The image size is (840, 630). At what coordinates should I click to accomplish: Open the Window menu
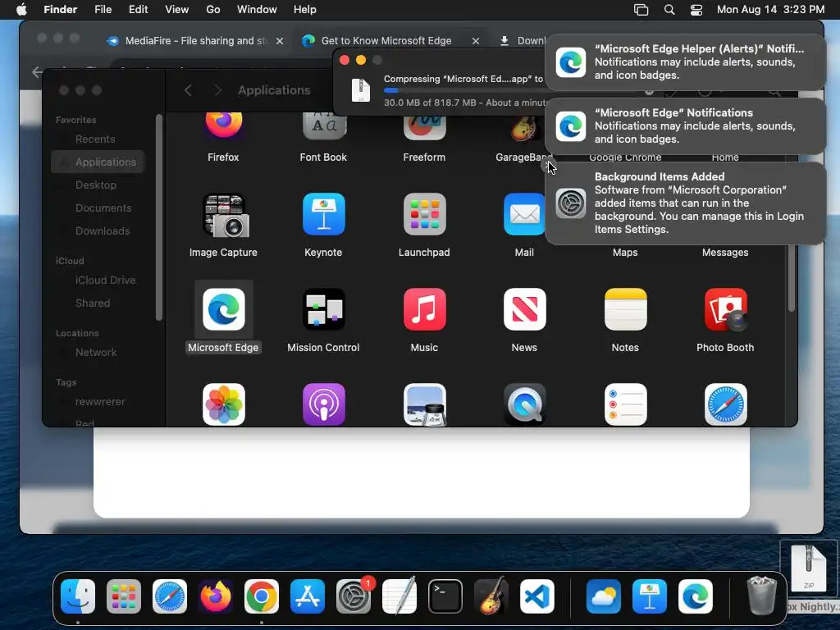point(257,10)
